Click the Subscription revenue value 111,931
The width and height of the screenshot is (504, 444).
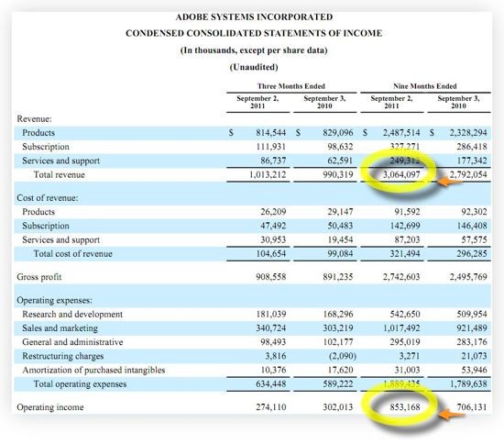coord(270,147)
